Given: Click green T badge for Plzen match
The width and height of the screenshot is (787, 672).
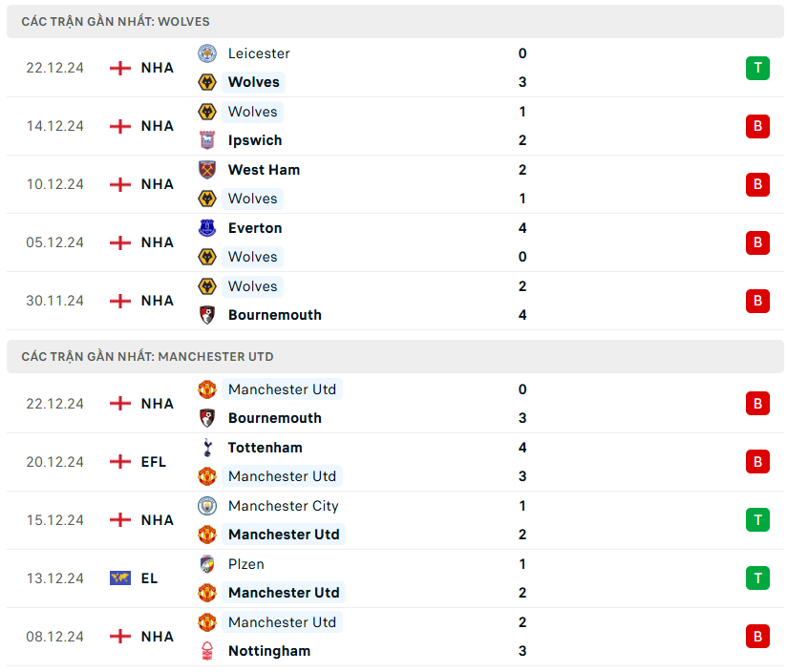Looking at the screenshot, I should pyautogui.click(x=757, y=578).
